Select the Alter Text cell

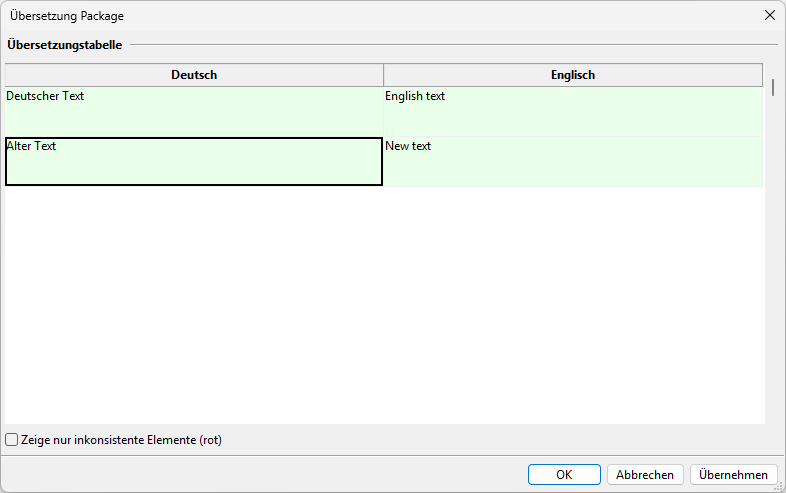coord(194,161)
